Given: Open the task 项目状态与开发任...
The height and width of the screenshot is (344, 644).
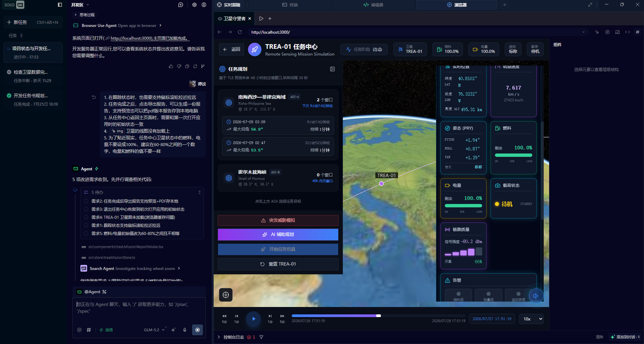Looking at the screenshot, I should tap(33, 52).
